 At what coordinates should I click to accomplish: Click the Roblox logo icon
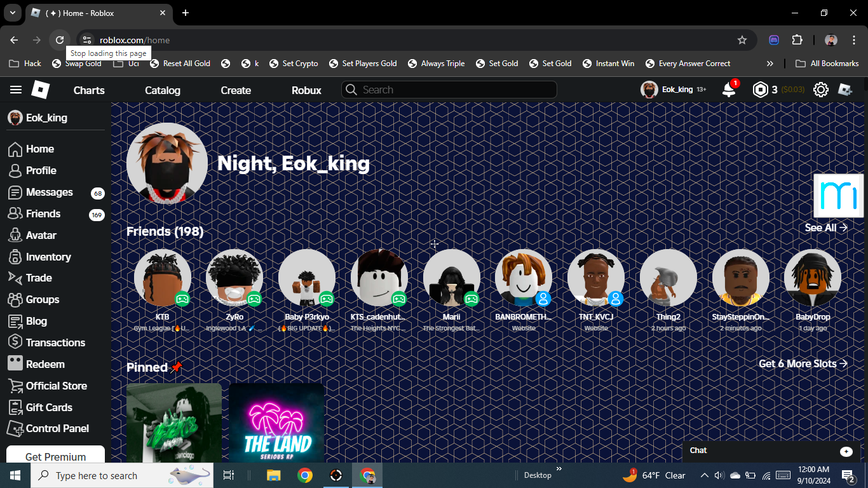pyautogui.click(x=41, y=90)
